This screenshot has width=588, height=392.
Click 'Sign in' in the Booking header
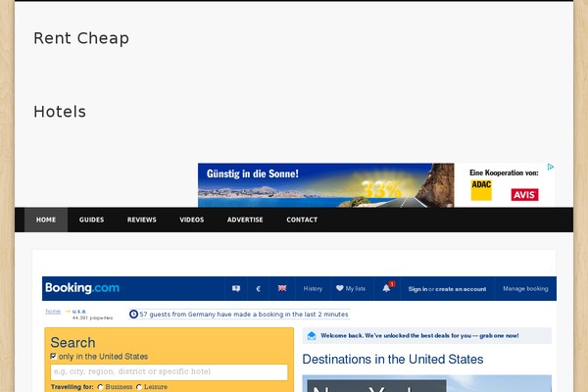click(x=417, y=289)
